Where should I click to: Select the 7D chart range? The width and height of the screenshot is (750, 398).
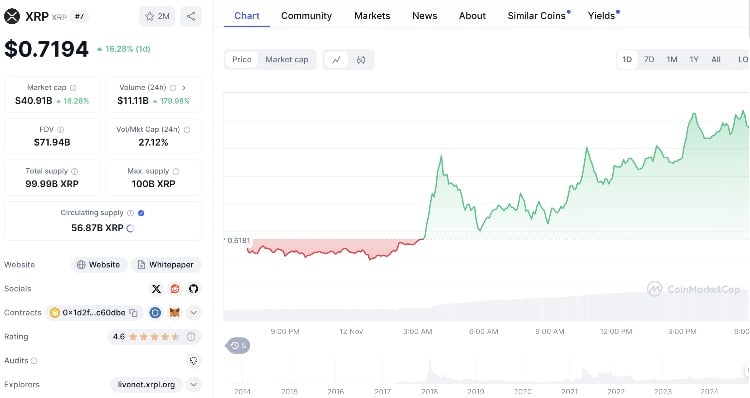click(649, 59)
